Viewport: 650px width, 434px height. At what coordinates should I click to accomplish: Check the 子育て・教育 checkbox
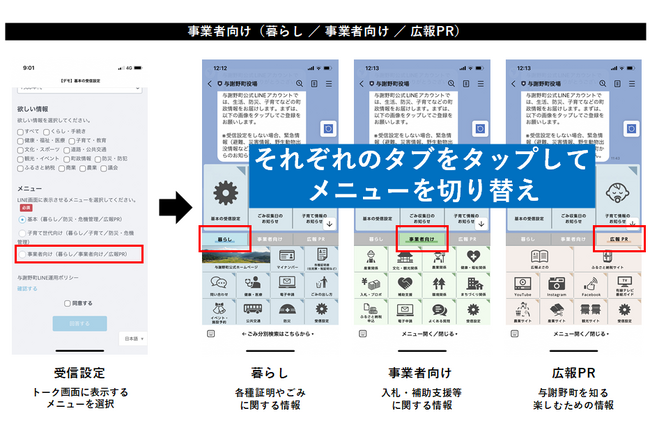click(x=72, y=141)
